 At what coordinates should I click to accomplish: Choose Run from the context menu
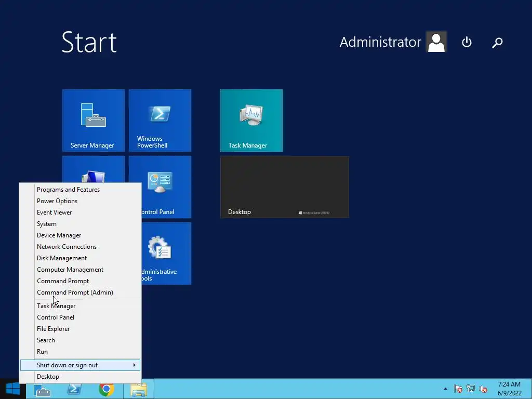(x=81, y=352)
